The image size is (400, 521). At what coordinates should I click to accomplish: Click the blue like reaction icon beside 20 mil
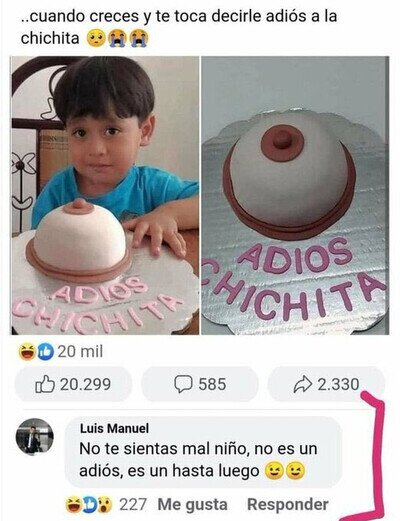(45, 352)
